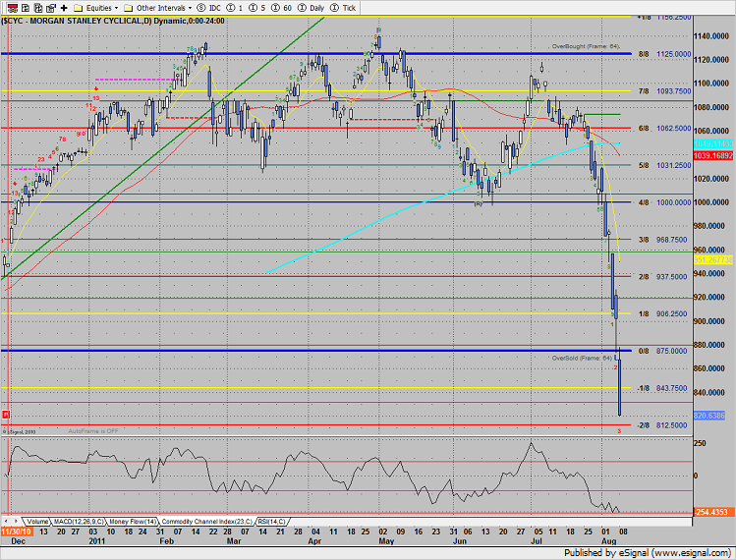The image size is (736, 560).
Task: Click the 2011 year label on time axis
Action: click(96, 541)
